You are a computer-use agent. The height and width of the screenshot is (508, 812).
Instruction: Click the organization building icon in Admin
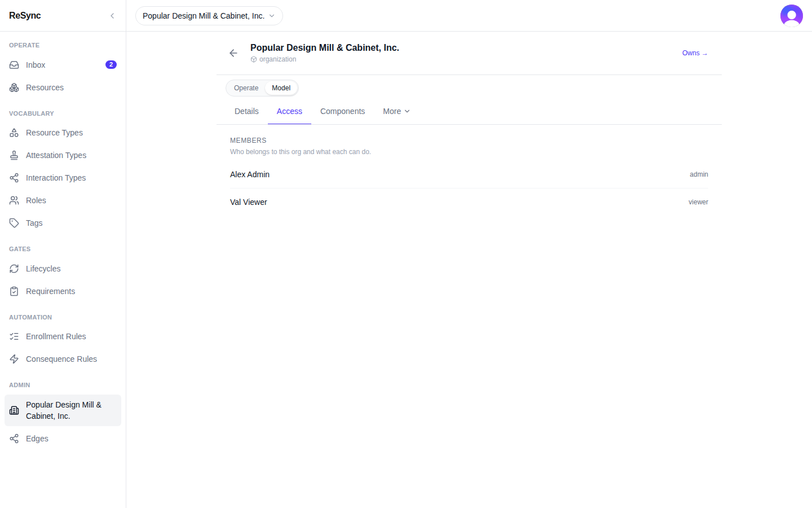tap(14, 410)
